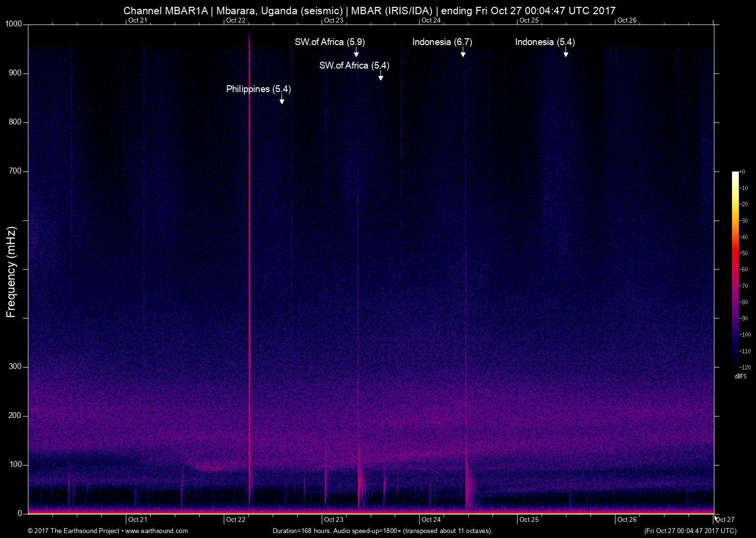This screenshot has width=756, height=538.
Task: Click the "-70" color scale label
Action: pyautogui.click(x=743, y=286)
